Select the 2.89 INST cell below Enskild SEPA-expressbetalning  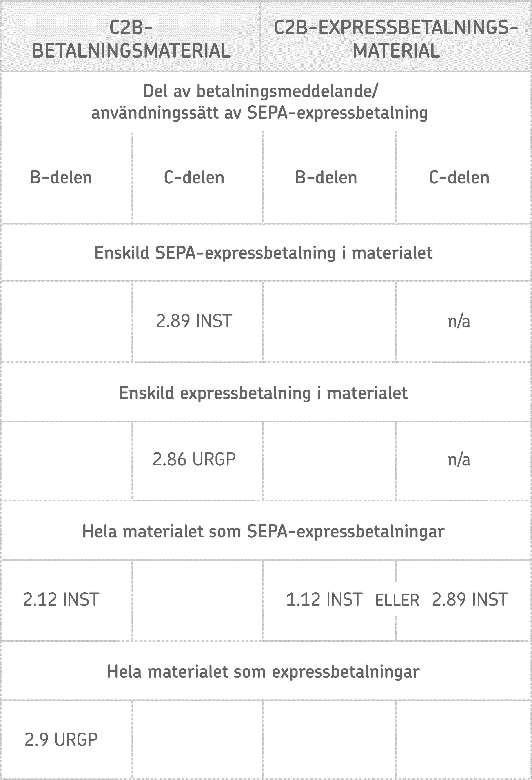[194, 321]
